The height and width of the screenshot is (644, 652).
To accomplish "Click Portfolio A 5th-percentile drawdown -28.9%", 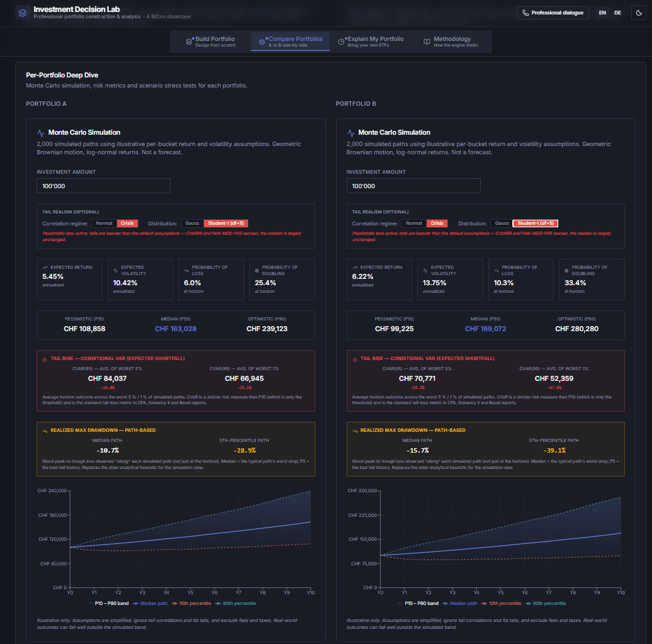I will pyautogui.click(x=244, y=451).
